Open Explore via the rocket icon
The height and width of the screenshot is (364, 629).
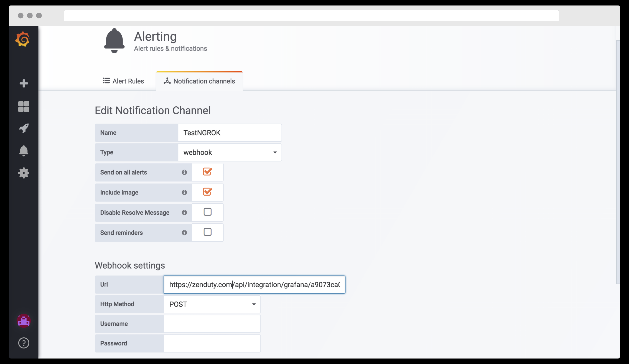point(24,128)
